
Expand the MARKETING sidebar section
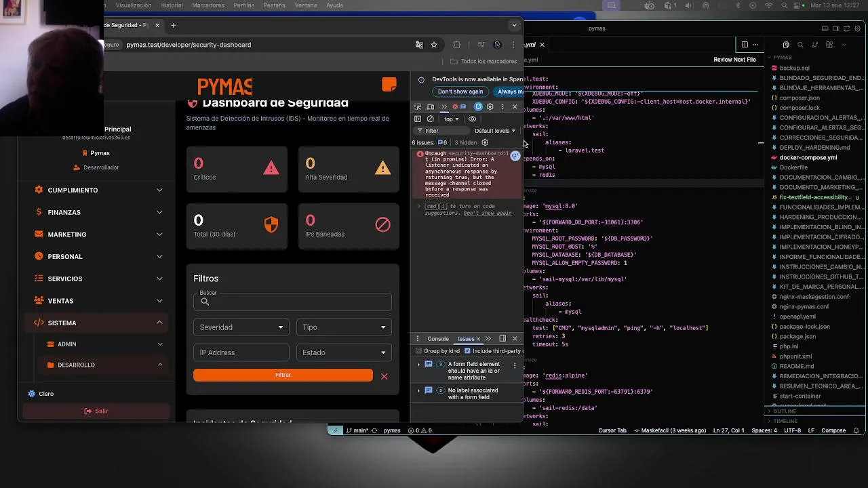point(95,235)
